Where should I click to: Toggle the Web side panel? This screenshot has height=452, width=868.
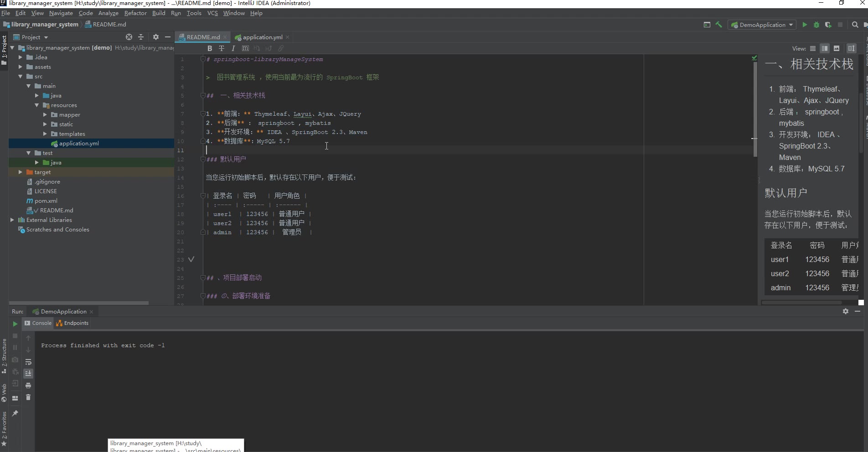(x=4, y=393)
